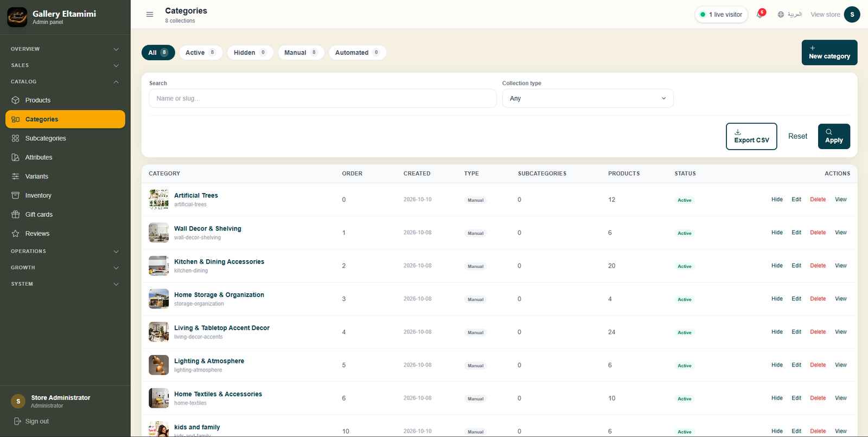Expand the Operations sidebar section
Image resolution: width=868 pixels, height=437 pixels.
(65, 251)
